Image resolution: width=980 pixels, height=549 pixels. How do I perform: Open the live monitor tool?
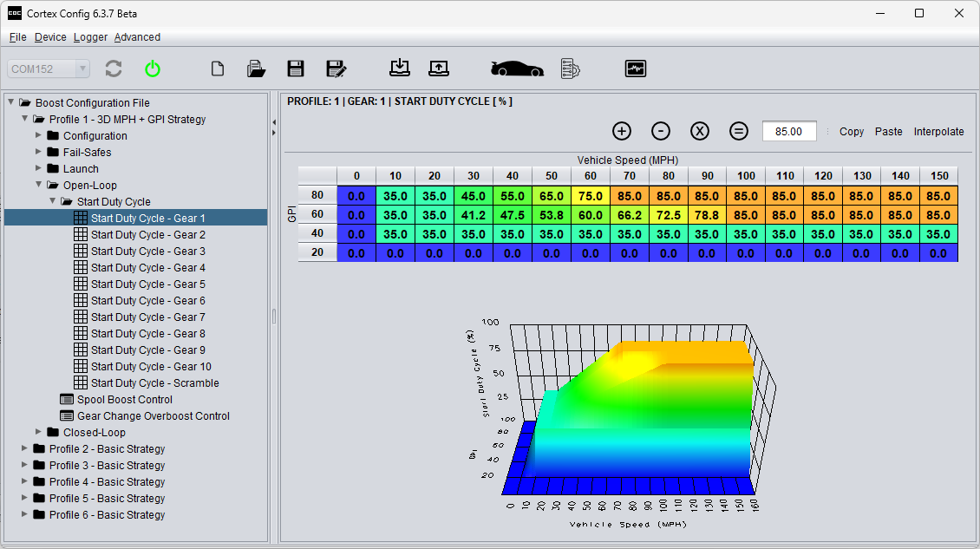(636, 68)
